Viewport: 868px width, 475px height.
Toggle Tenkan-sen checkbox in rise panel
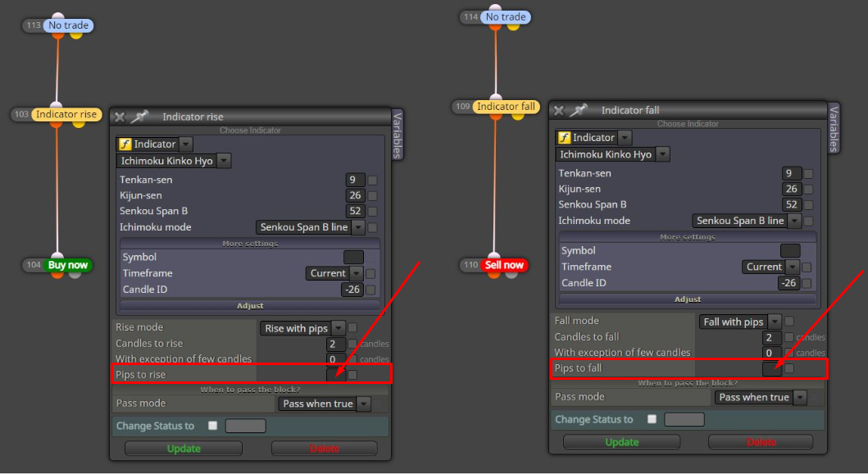[373, 180]
